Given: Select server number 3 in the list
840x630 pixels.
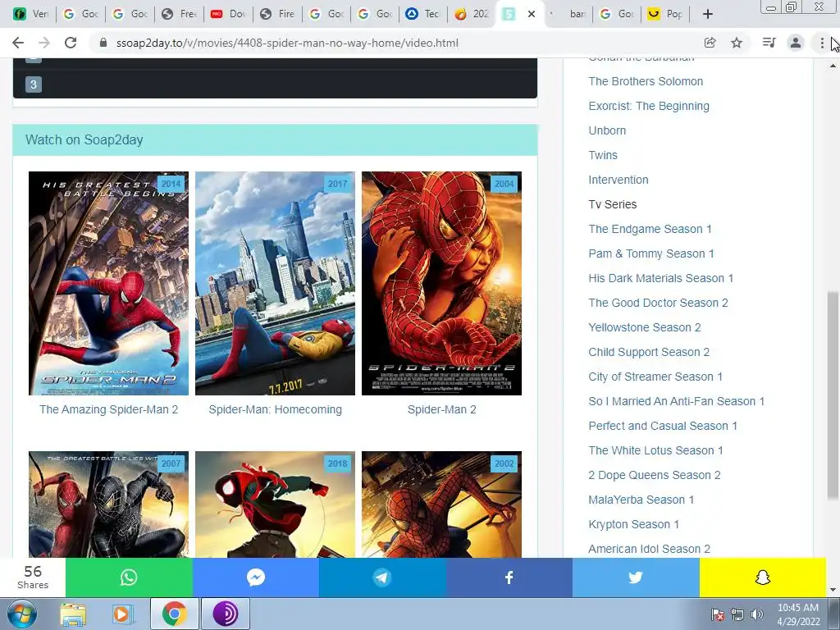Looking at the screenshot, I should (x=33, y=84).
